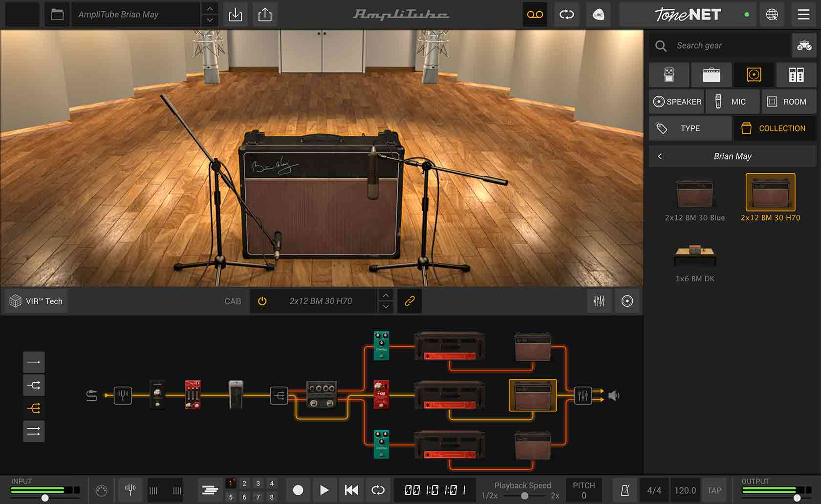
Task: Click the save preset download icon
Action: pos(235,15)
